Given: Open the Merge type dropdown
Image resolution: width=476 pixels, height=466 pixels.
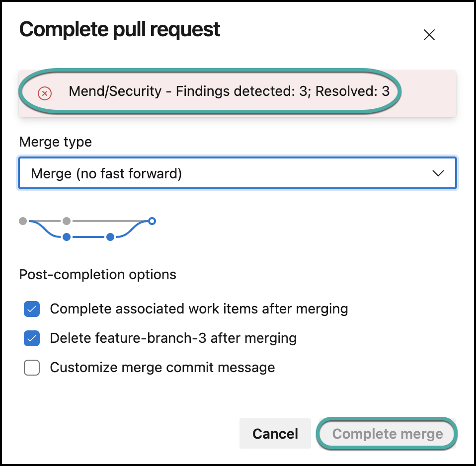Looking at the screenshot, I should [x=237, y=173].
